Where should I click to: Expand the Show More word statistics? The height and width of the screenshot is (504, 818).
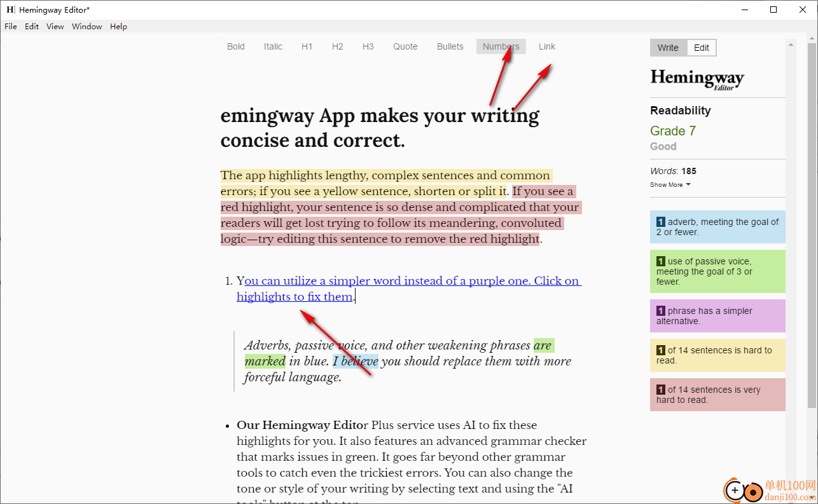point(670,185)
